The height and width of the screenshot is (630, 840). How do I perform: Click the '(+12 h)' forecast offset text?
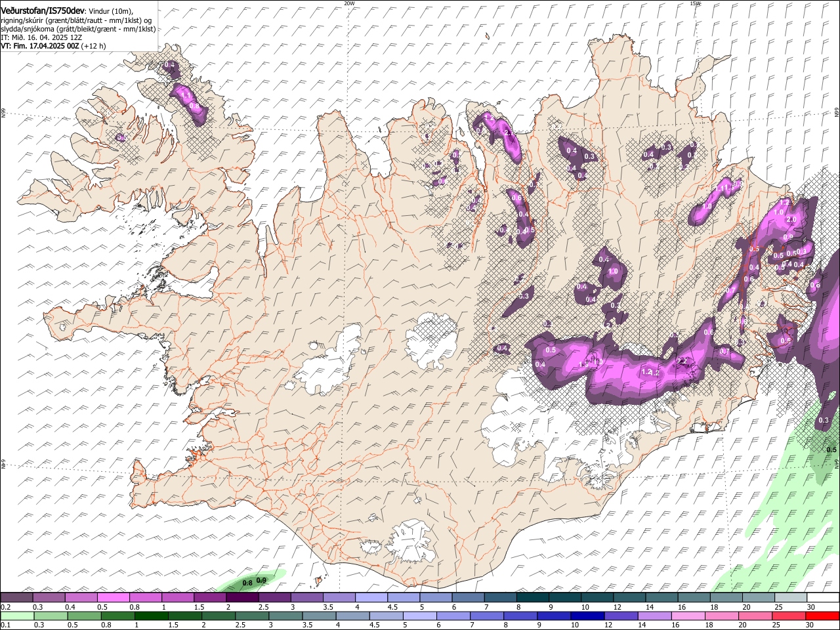[x=94, y=46]
